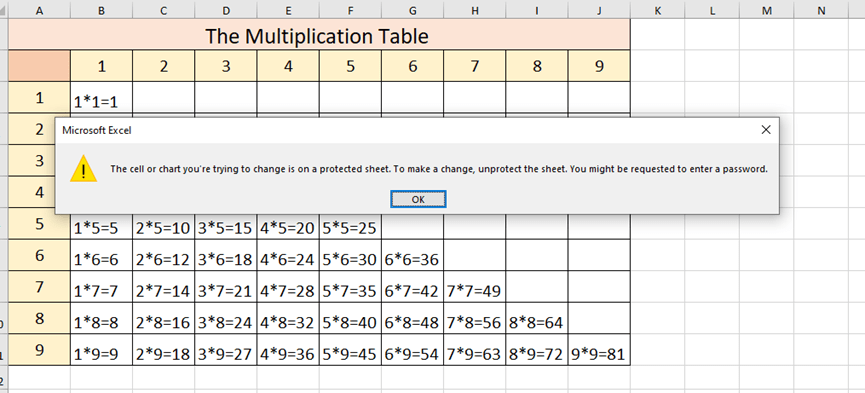Select the title cell 'The Multiplication Table'

(x=319, y=34)
